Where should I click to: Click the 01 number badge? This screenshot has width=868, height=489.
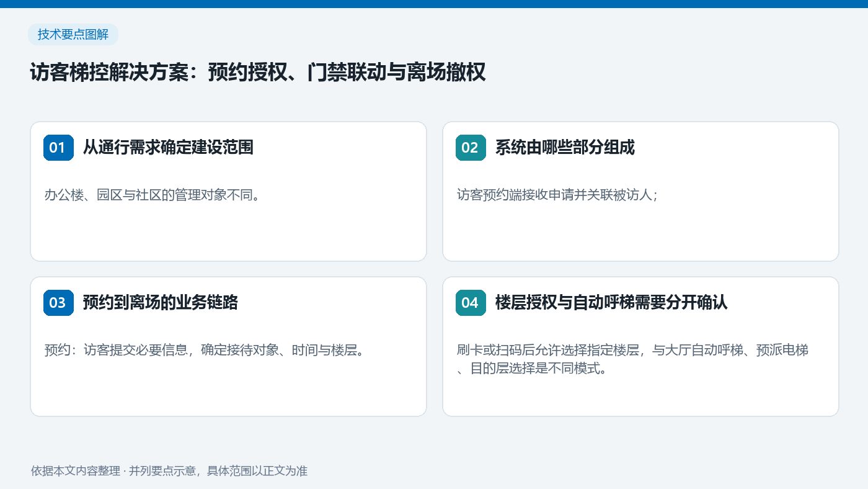(58, 148)
